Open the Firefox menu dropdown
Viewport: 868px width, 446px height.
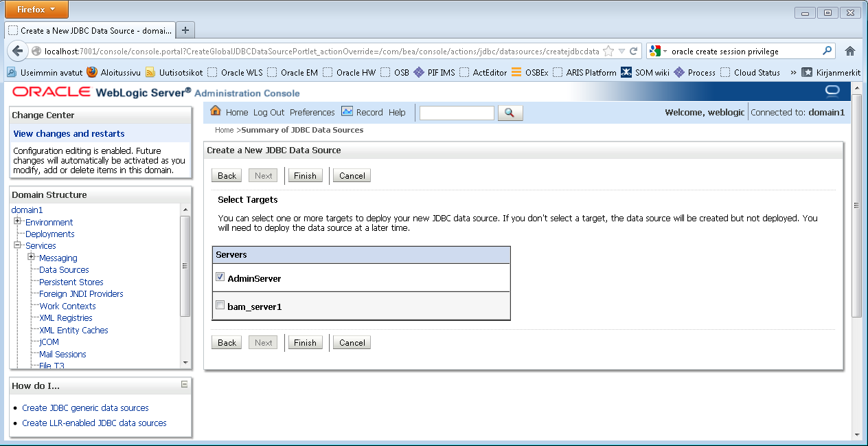click(x=36, y=9)
